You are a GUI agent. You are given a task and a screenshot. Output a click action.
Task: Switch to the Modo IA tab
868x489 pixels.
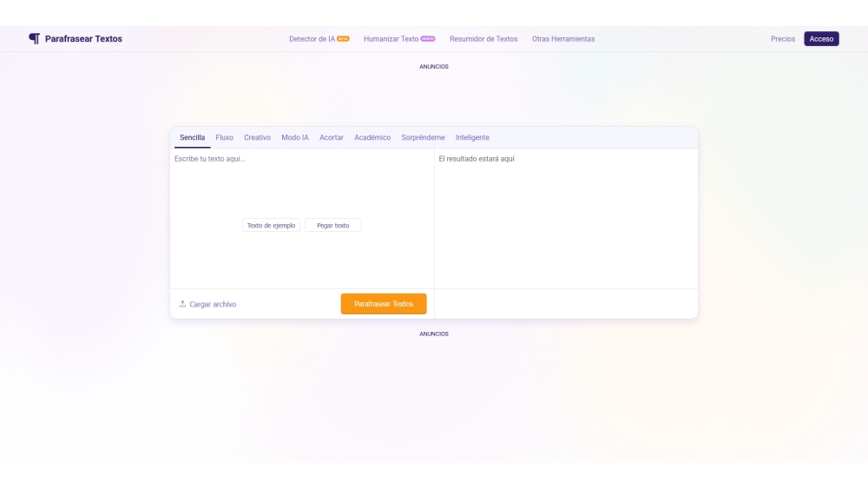pos(295,137)
